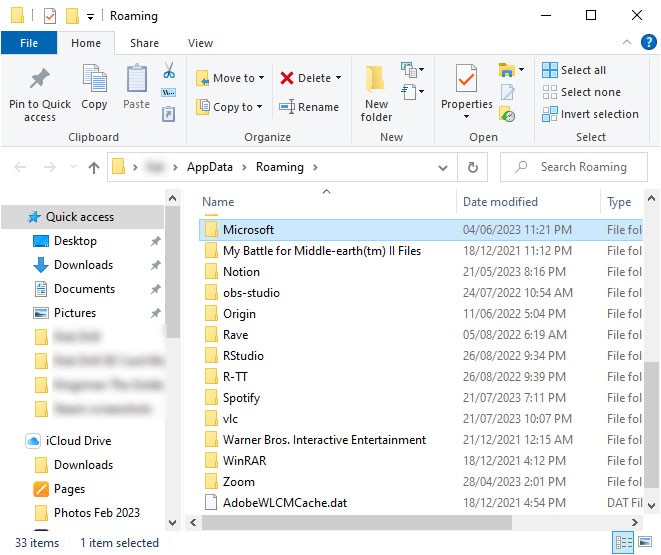Switch to the Home ribbon tab
Viewport: 661px width, 555px height.
coord(86,43)
